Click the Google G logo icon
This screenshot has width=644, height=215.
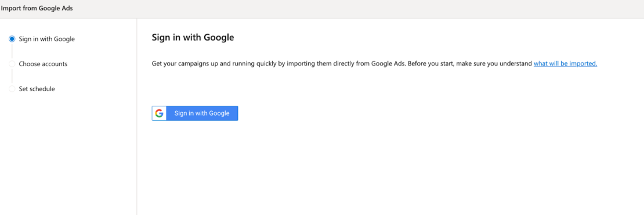[160, 113]
